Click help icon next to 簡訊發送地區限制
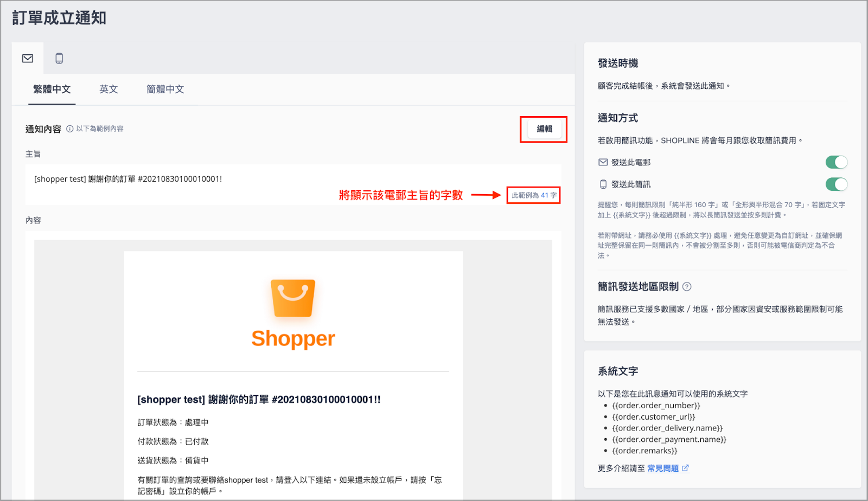Screen dimensions: 868x501 click(687, 287)
